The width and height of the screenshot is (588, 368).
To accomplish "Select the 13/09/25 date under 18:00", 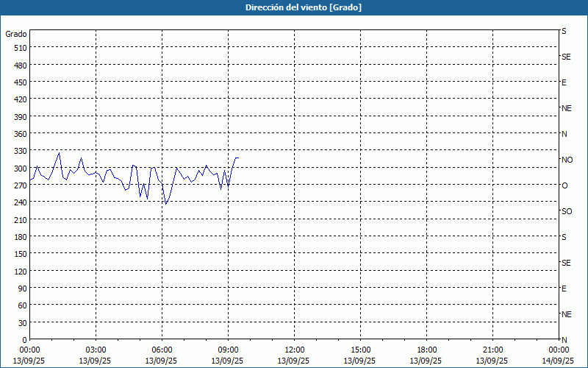I will point(426,361).
